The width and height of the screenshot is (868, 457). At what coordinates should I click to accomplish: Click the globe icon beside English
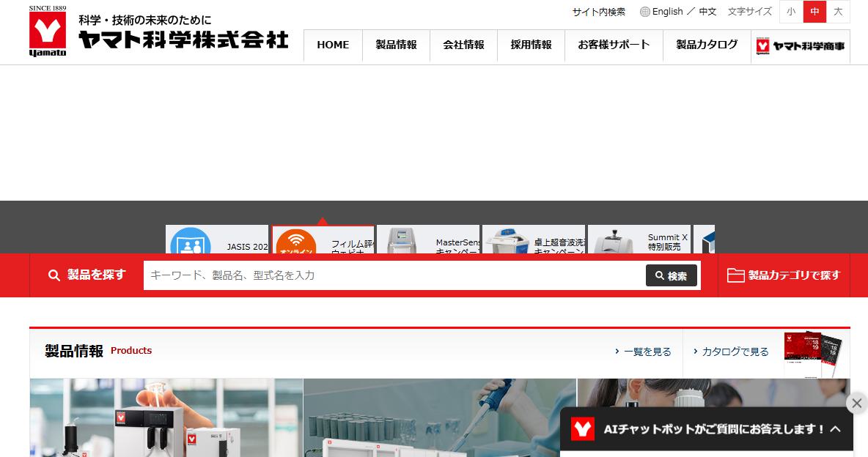(645, 12)
